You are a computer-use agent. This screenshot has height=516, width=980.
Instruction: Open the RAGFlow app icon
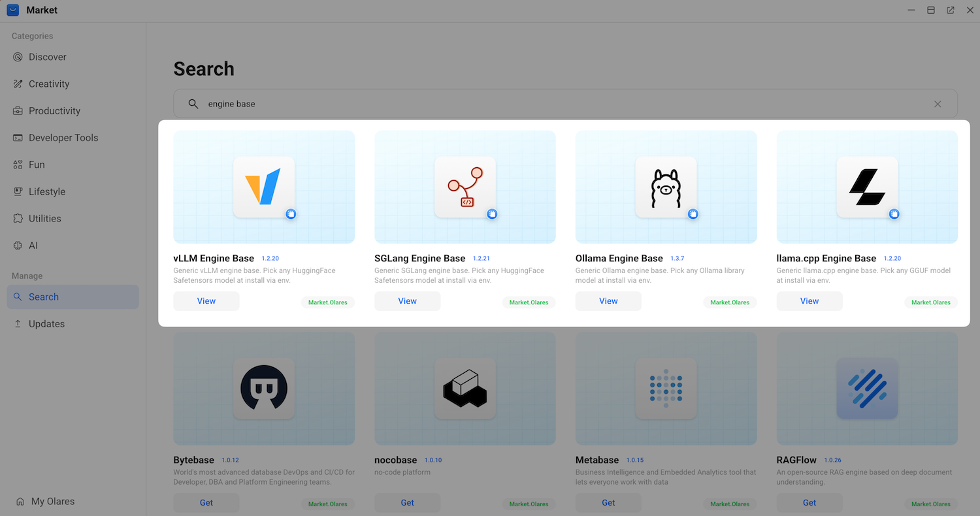pos(867,389)
